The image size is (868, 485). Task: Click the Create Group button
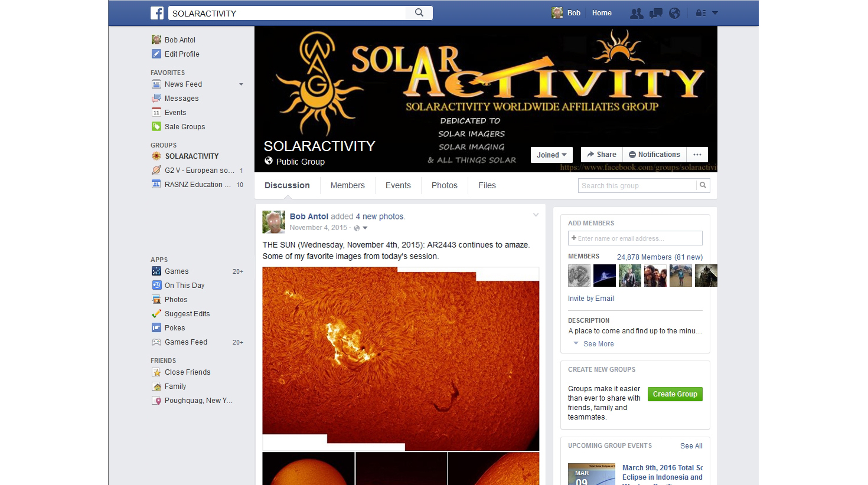[x=675, y=394]
